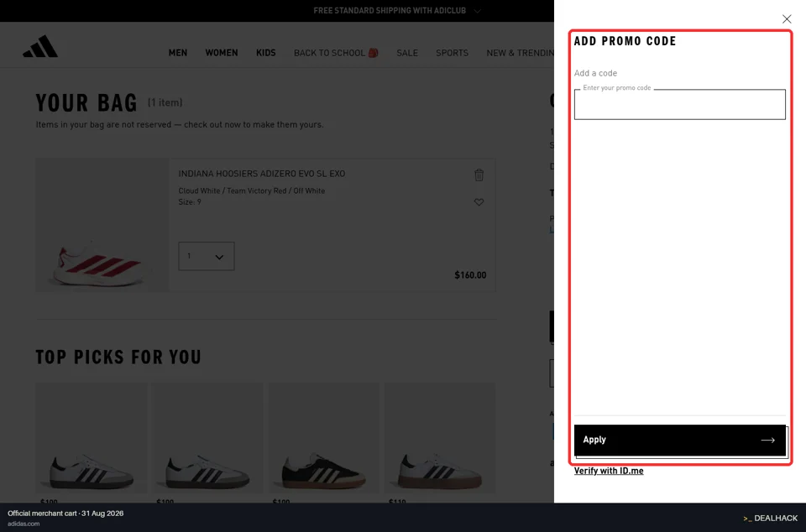Open Verify with ID.me link
This screenshot has height=532, width=806.
609,471
